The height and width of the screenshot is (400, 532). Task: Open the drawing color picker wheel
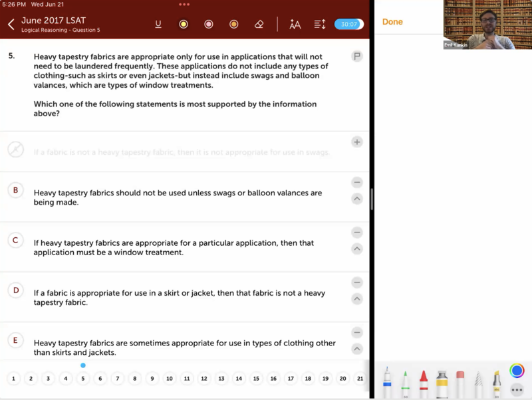tap(517, 371)
